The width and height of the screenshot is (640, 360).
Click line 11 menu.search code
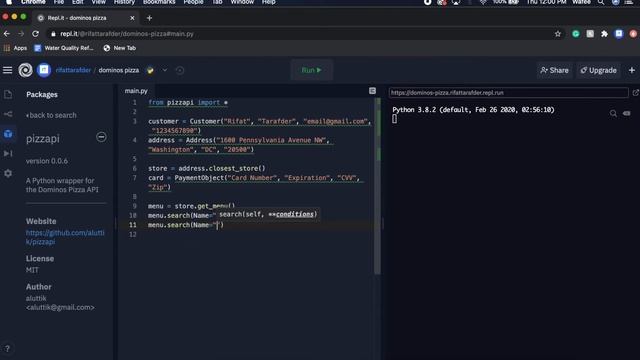tap(186, 225)
